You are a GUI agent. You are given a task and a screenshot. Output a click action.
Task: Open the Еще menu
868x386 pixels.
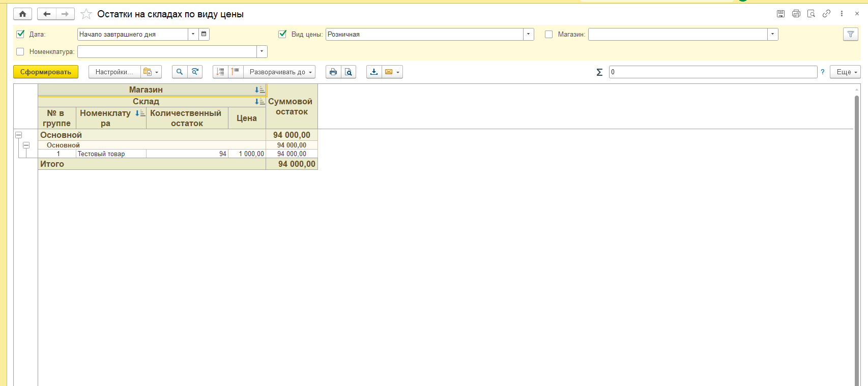[845, 72]
